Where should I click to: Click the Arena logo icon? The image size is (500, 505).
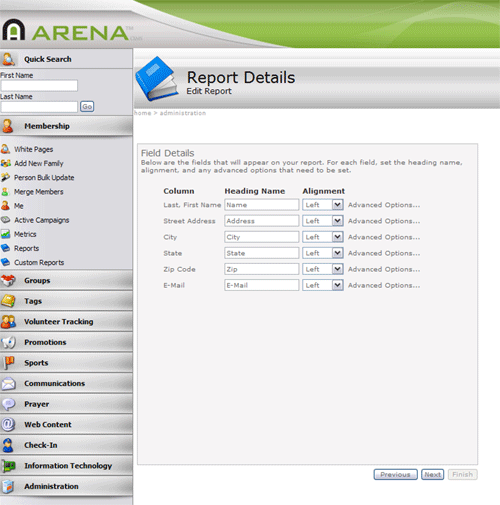click(x=14, y=30)
